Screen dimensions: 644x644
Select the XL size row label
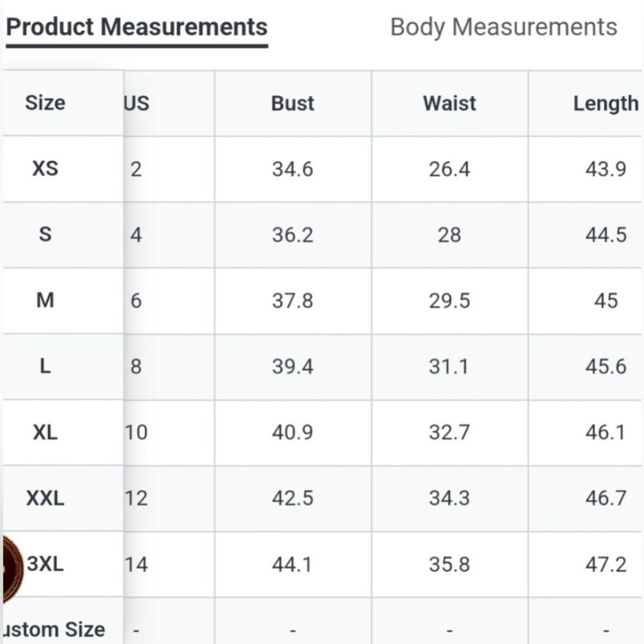[x=45, y=432]
